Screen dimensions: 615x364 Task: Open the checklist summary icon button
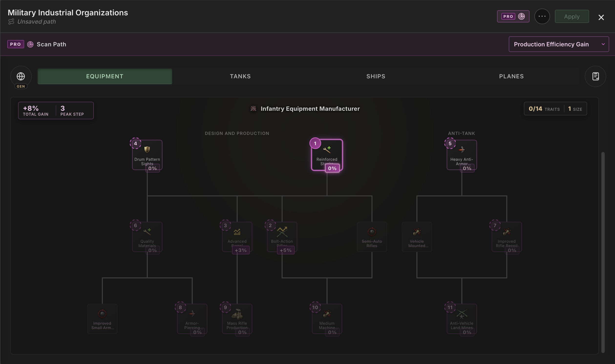tap(595, 76)
